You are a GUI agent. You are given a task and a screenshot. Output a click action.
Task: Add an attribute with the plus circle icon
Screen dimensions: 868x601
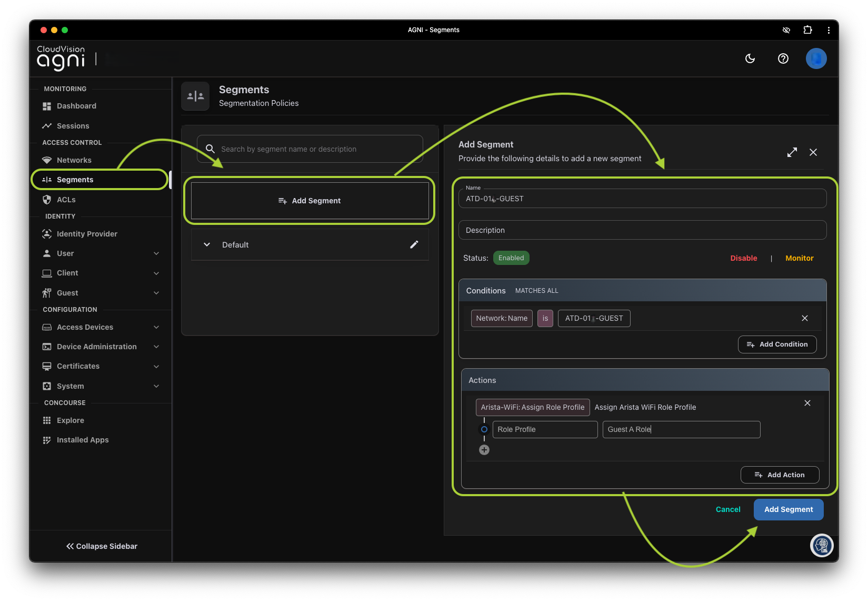[484, 450]
